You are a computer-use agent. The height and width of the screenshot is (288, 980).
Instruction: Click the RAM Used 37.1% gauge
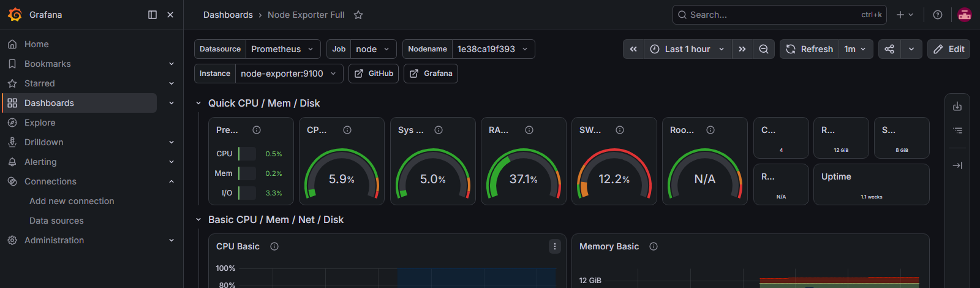[x=524, y=173]
